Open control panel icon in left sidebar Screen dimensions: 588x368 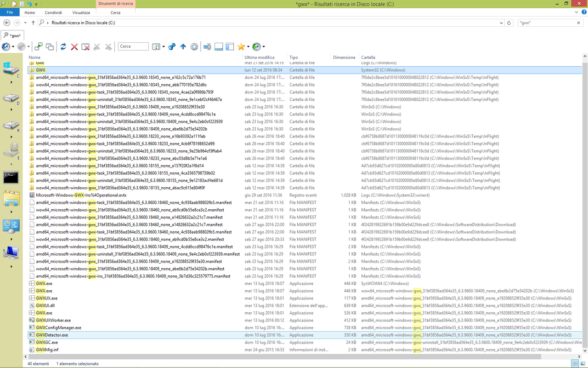click(x=11, y=226)
